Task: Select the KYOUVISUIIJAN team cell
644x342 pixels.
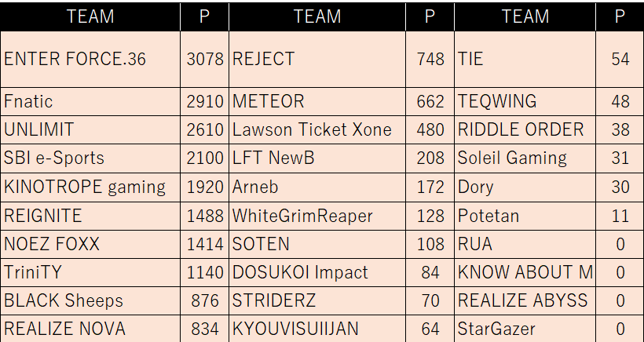Action: click(x=295, y=329)
